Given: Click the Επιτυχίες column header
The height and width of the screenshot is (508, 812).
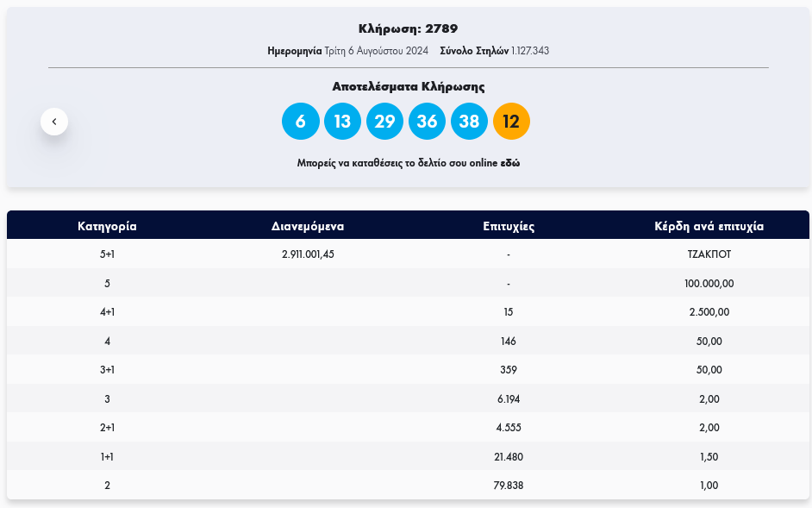Looking at the screenshot, I should [509, 227].
